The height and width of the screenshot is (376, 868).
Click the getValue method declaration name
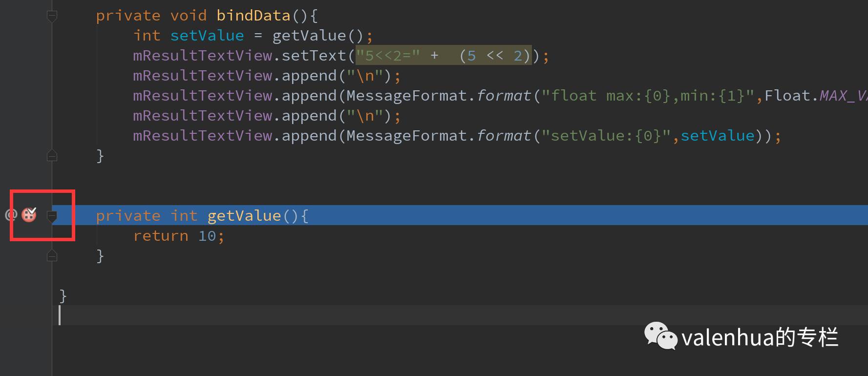coord(244,216)
